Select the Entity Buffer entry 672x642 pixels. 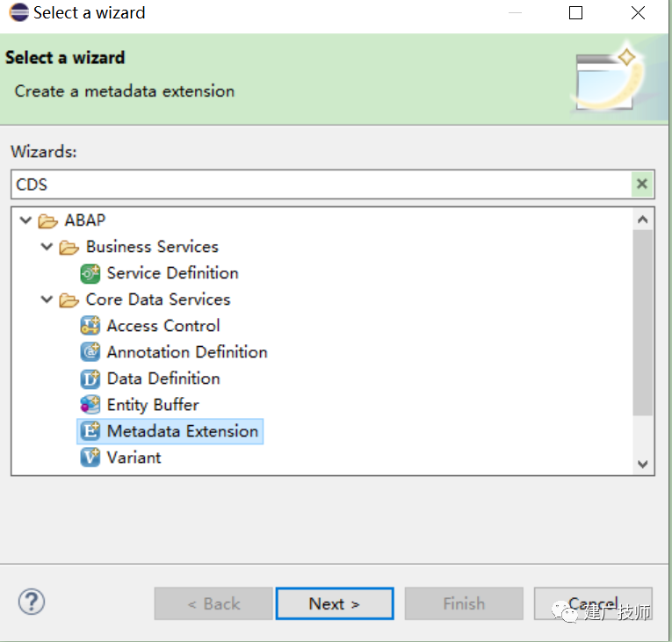tap(153, 405)
